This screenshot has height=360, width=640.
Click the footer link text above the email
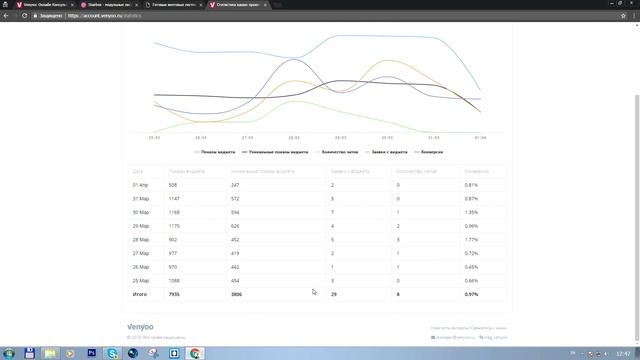[469, 328]
